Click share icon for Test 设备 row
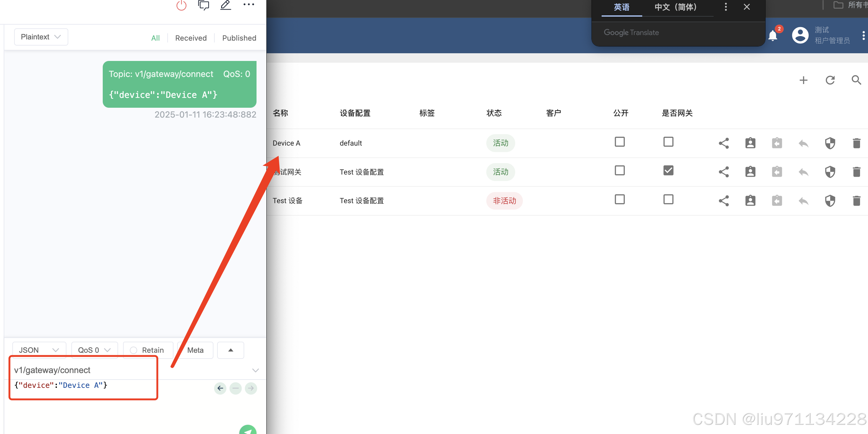The width and height of the screenshot is (868, 434). (x=723, y=201)
